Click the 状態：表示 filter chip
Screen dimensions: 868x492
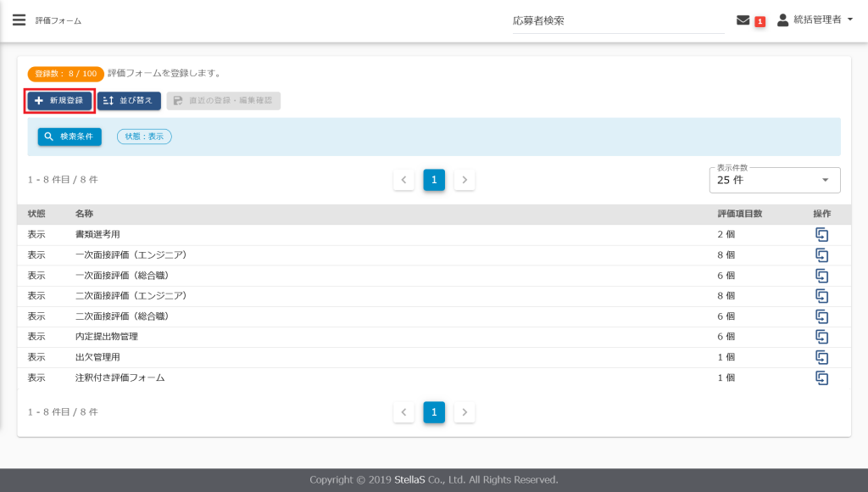point(144,137)
